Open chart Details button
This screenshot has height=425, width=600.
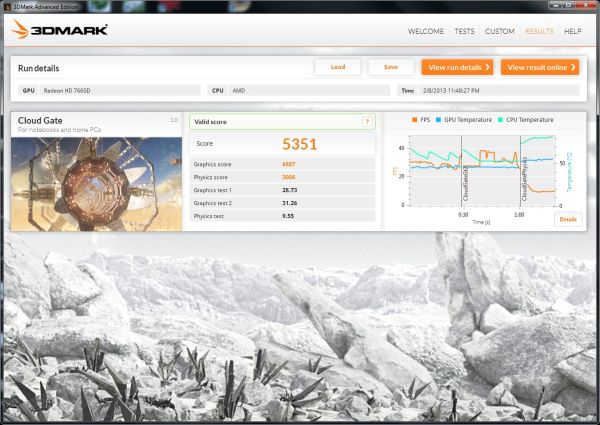pos(568,219)
